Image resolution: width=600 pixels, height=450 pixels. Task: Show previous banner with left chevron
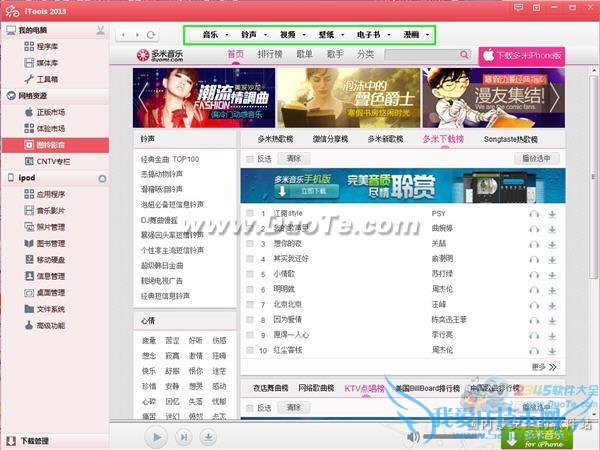click(143, 98)
